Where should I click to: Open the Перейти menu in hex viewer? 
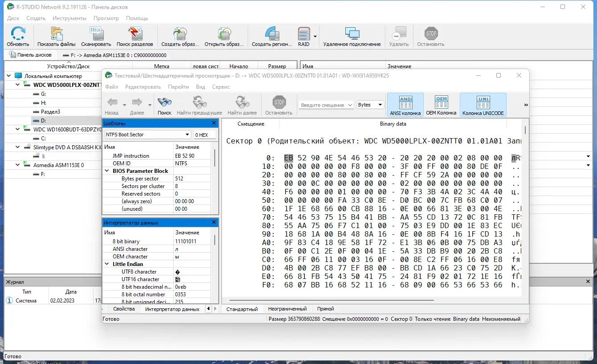click(178, 87)
